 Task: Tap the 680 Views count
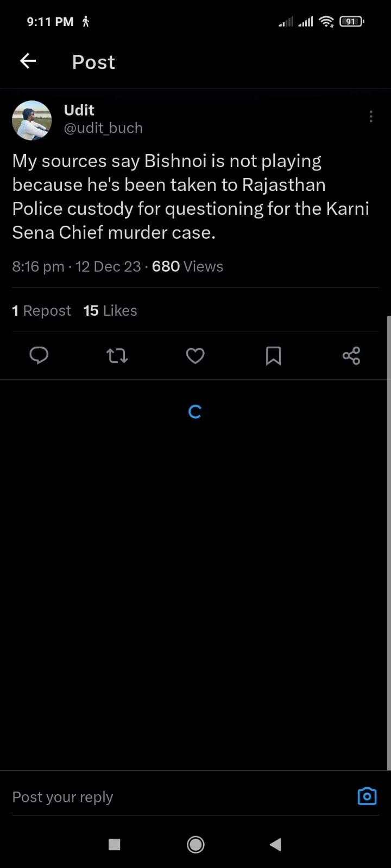[187, 267]
